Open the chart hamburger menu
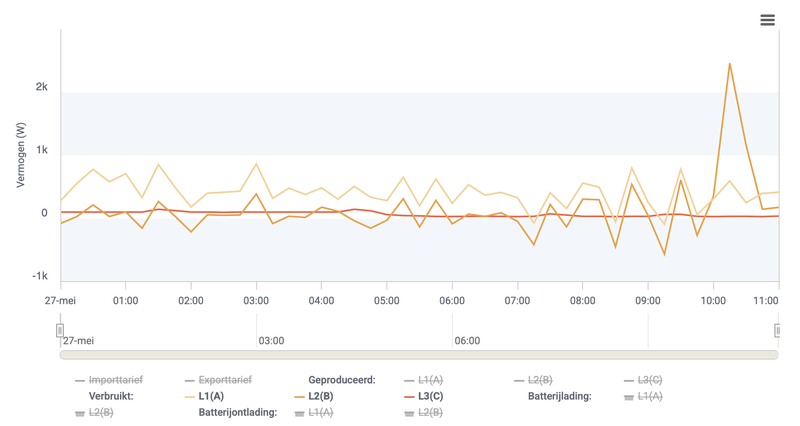800x426 pixels. pos(767,20)
